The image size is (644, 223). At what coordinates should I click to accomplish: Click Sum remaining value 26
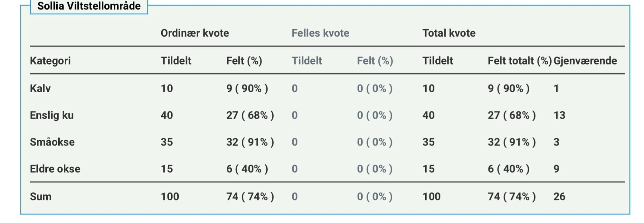(559, 196)
